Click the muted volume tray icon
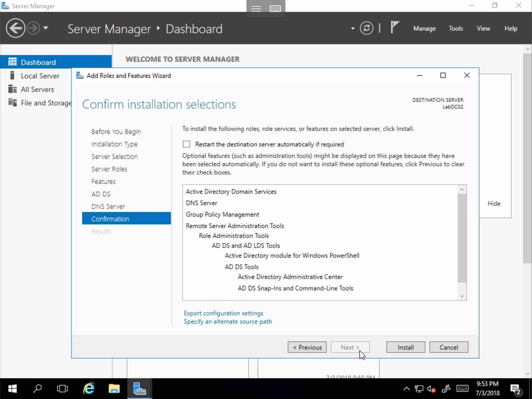Screen dimensions: 532x399 pos(431,389)
